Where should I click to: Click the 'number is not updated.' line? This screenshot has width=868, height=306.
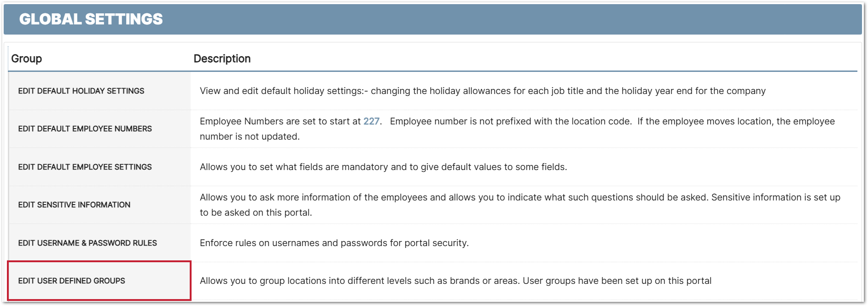tap(250, 136)
